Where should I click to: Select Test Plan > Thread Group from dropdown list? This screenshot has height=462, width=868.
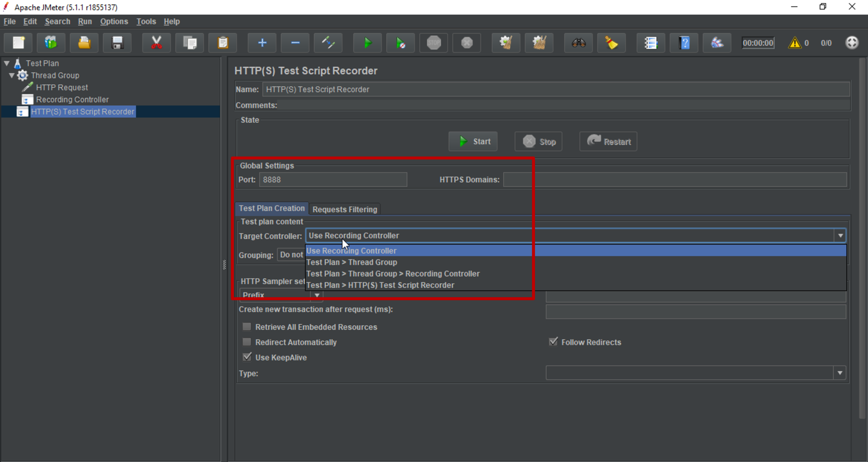pyautogui.click(x=352, y=262)
